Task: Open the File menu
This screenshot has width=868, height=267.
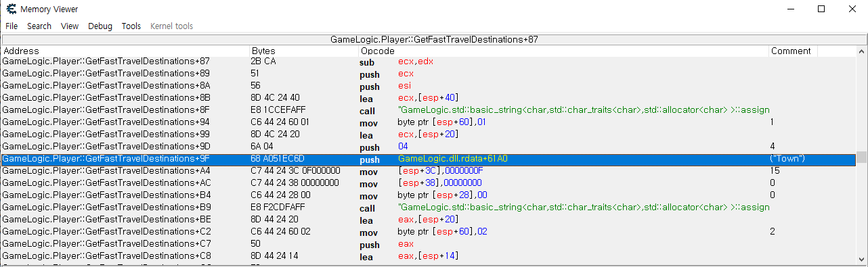Action: tap(12, 26)
